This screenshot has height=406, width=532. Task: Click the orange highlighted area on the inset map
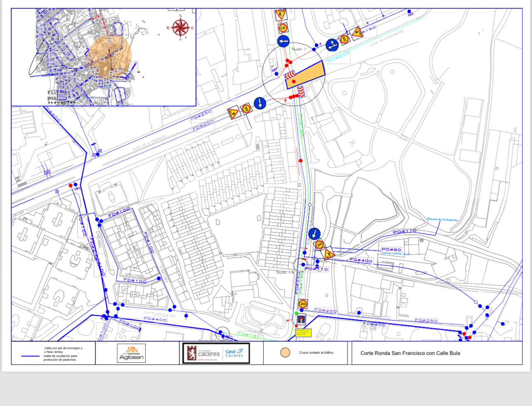(110, 56)
